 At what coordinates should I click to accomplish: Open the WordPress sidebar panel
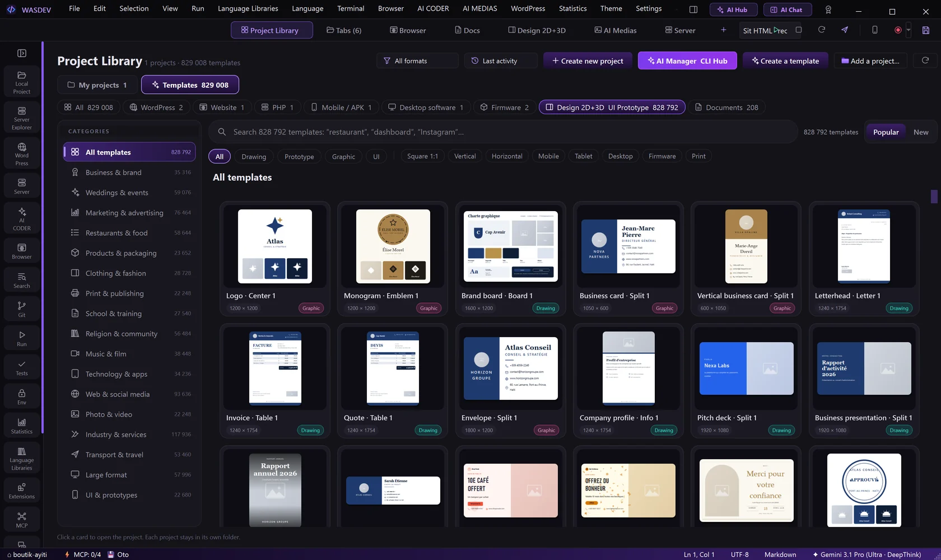click(x=22, y=155)
